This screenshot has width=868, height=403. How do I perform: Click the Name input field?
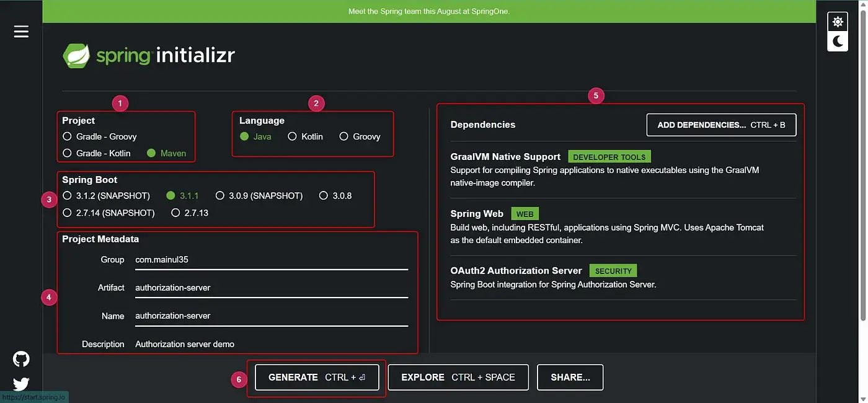272,316
